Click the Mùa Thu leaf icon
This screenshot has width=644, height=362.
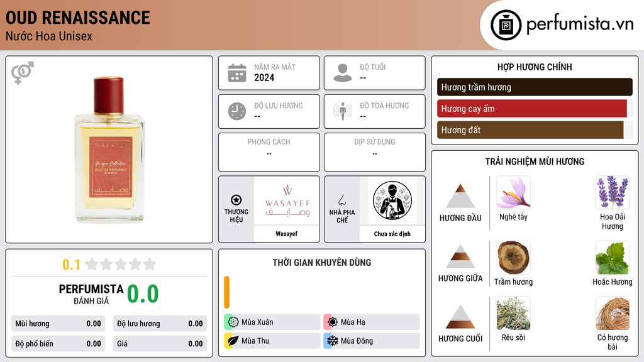point(233,341)
